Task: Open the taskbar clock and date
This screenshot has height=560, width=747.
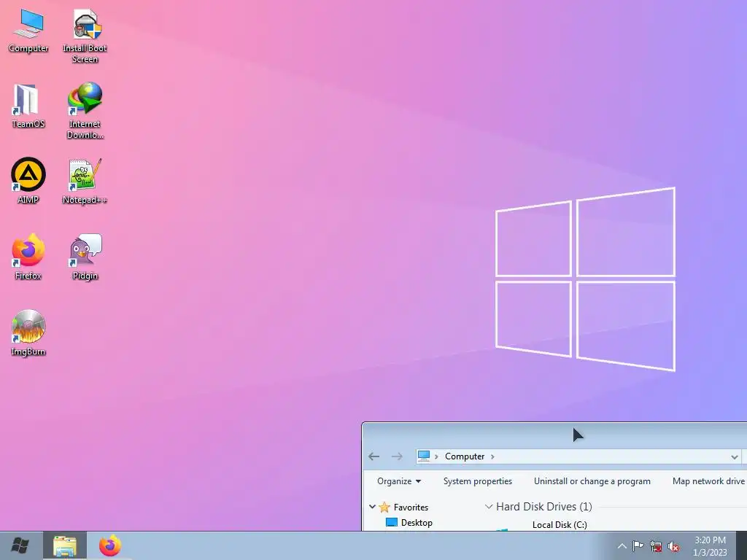Action: [x=710, y=546]
